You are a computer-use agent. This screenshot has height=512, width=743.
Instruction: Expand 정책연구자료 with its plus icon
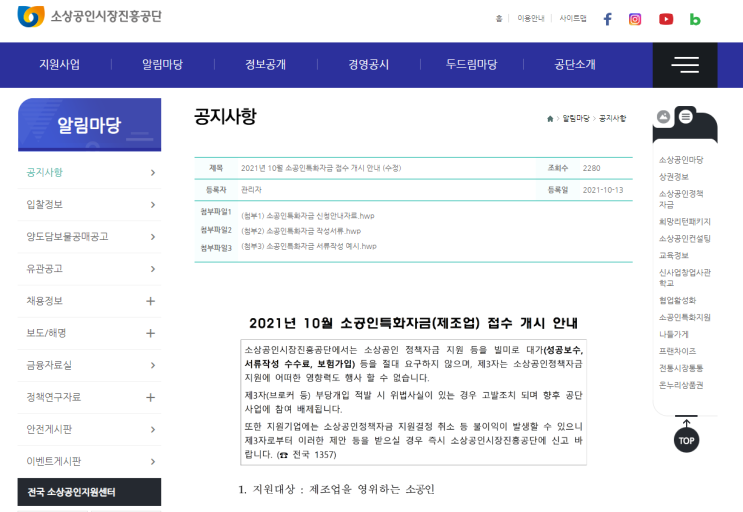[x=150, y=397]
